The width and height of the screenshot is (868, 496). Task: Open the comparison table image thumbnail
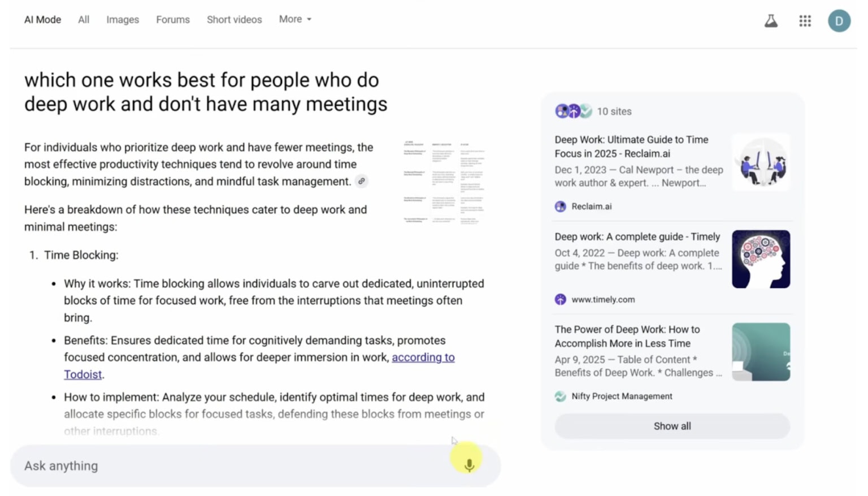click(444, 182)
